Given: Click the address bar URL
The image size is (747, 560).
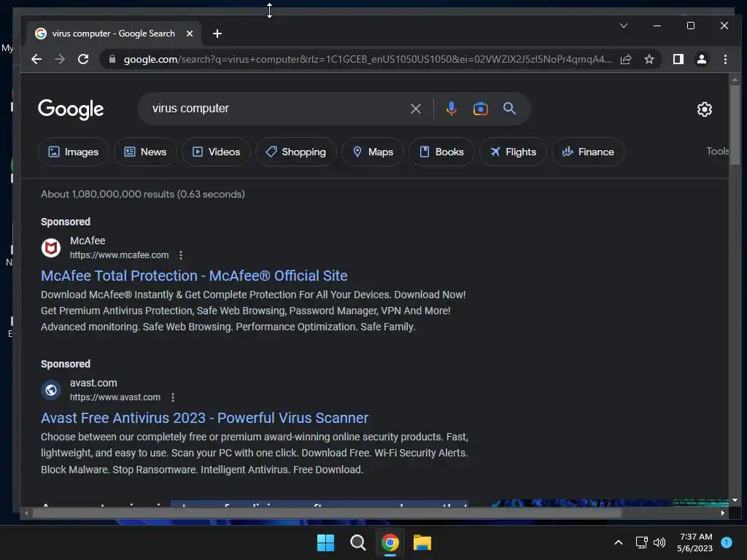Looking at the screenshot, I should [x=368, y=59].
